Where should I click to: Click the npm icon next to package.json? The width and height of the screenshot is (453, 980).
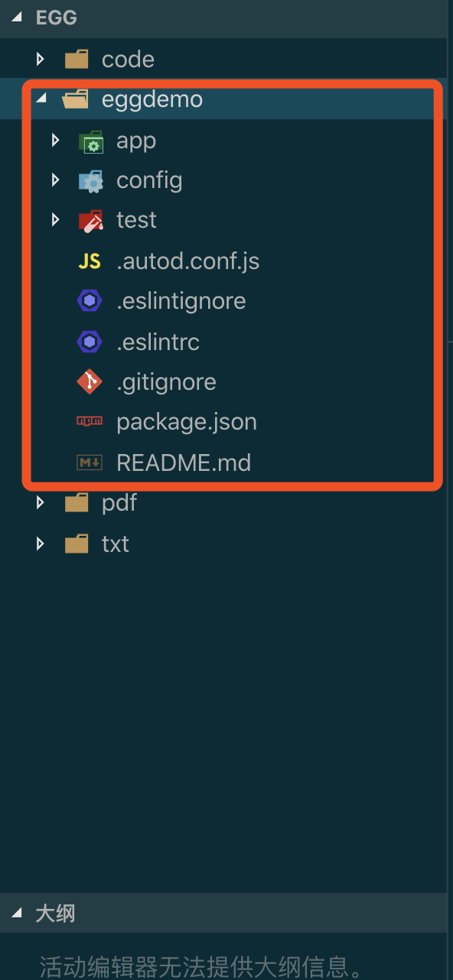90,421
